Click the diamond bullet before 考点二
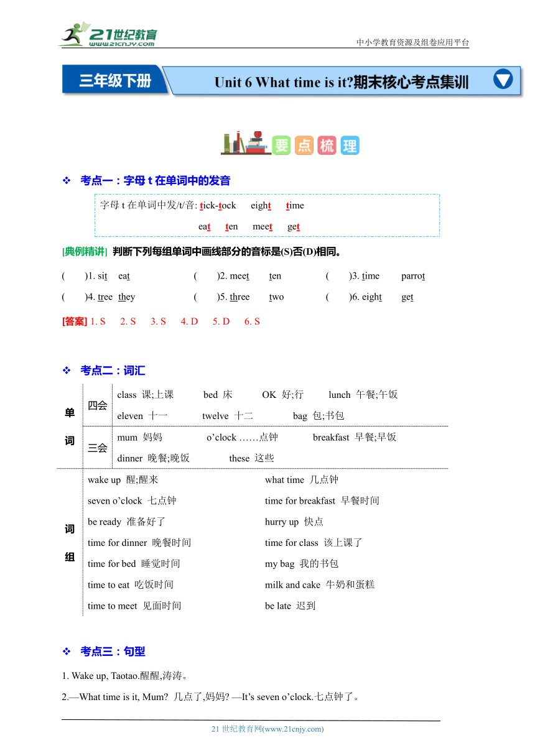The width and height of the screenshot is (535, 756). pos(67,371)
